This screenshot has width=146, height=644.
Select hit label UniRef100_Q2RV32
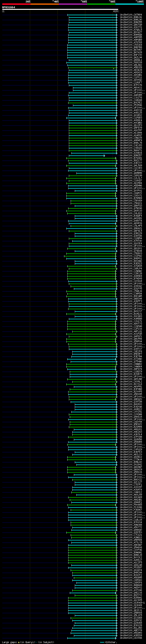tap(131, 620)
